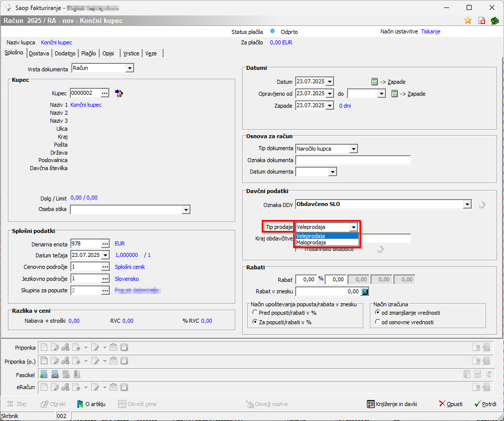The image size is (504, 421).
Task: Click into the Oznaka dokumenta field
Action: [353, 160]
